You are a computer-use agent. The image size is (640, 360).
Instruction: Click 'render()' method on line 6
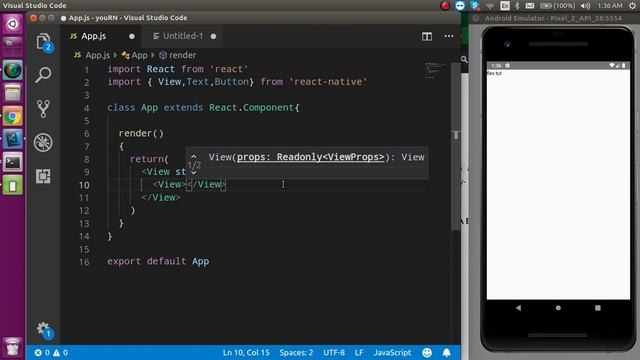pyautogui.click(x=141, y=133)
